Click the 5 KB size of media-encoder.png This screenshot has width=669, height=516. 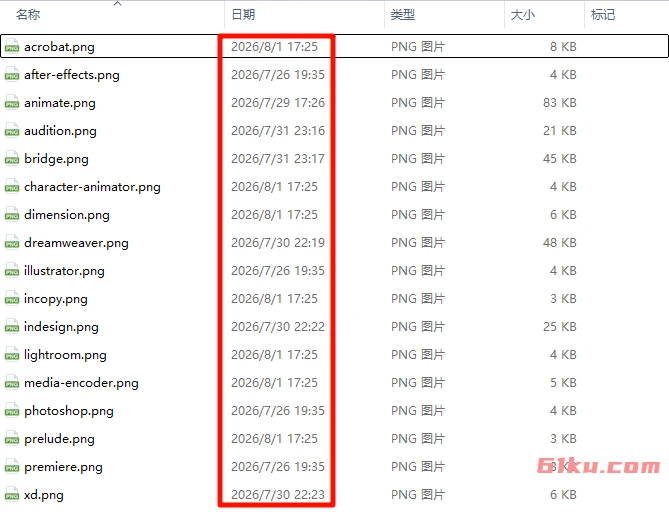click(x=563, y=382)
